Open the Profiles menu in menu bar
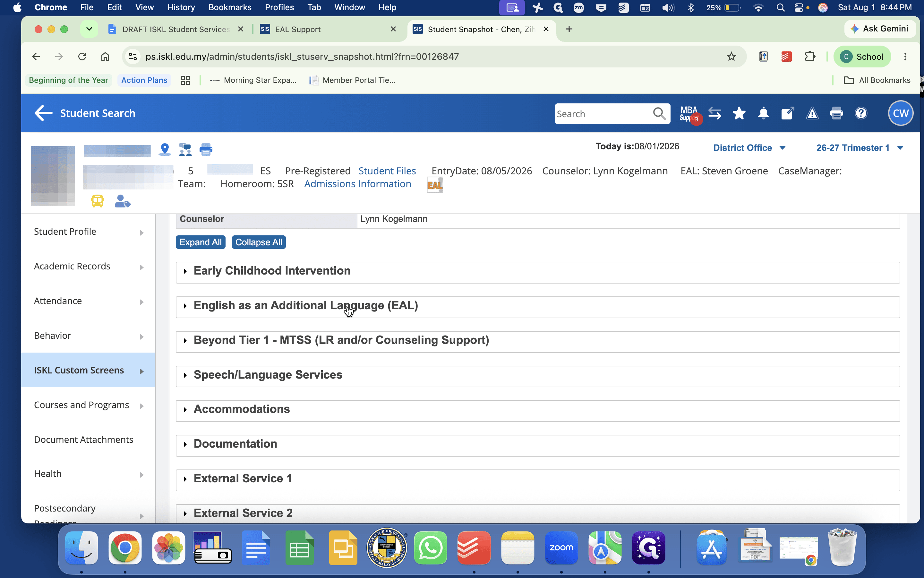The image size is (924, 578). [279, 8]
